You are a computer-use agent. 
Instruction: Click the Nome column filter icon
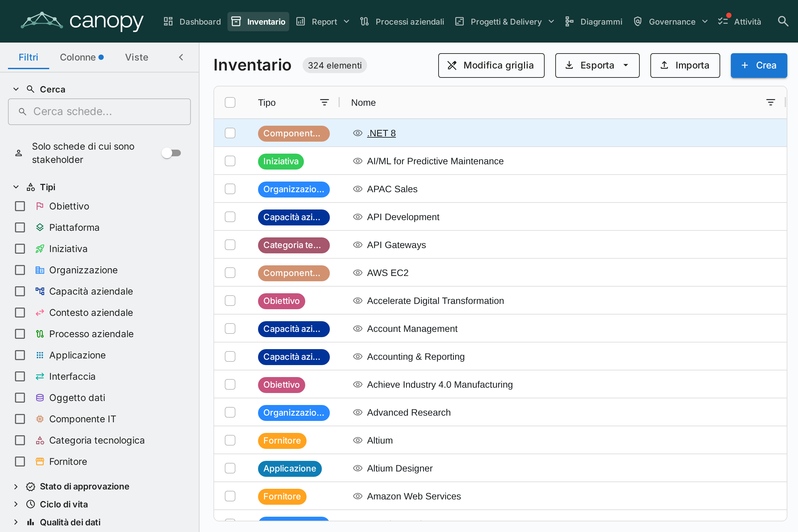pos(770,102)
